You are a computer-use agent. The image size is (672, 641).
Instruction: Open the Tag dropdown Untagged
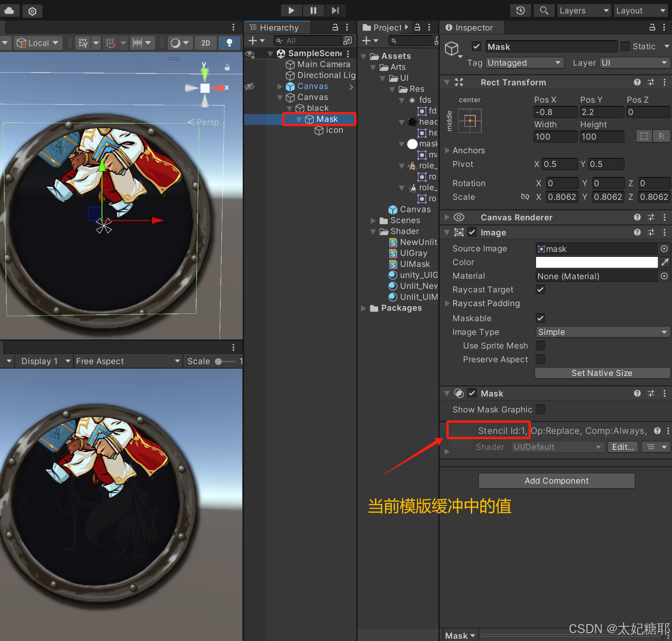pyautogui.click(x=525, y=63)
